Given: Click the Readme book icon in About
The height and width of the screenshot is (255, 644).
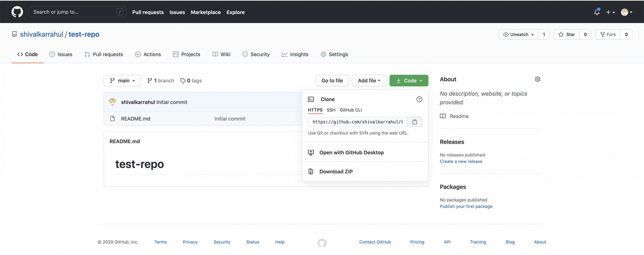Looking at the screenshot, I should click(x=443, y=116).
